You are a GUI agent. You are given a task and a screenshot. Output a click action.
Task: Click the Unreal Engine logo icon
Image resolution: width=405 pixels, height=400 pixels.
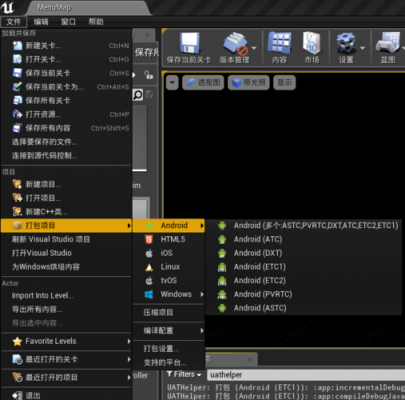click(x=7, y=7)
